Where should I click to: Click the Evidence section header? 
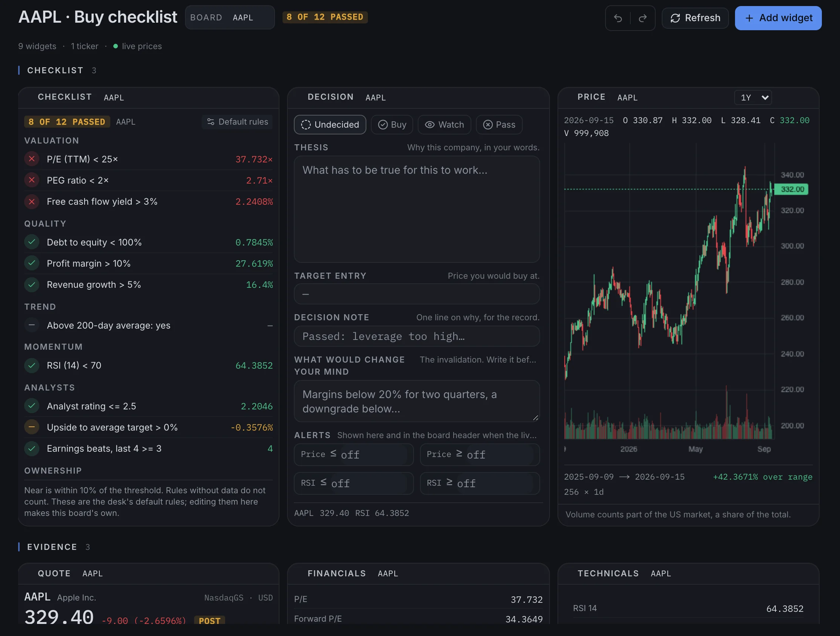coord(52,547)
